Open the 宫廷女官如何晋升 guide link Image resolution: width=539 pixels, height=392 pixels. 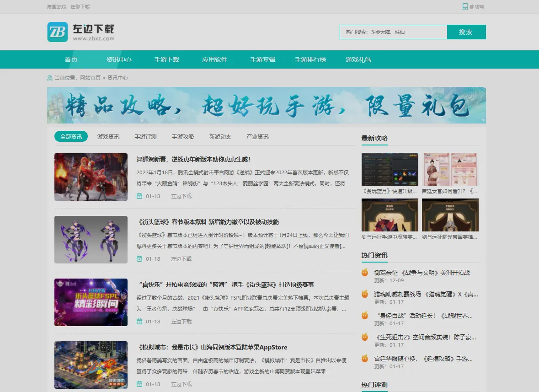[x=450, y=192]
